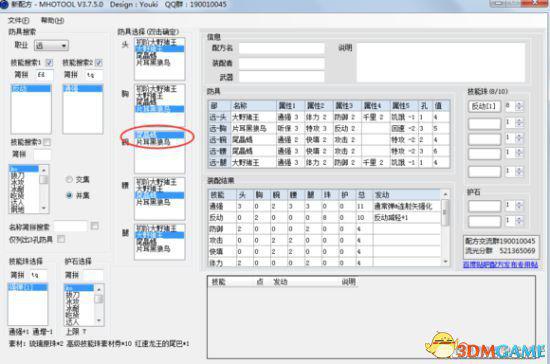Screen dimensions: 550x364
Task: Click the 配方名 input field
Action: (x=281, y=48)
